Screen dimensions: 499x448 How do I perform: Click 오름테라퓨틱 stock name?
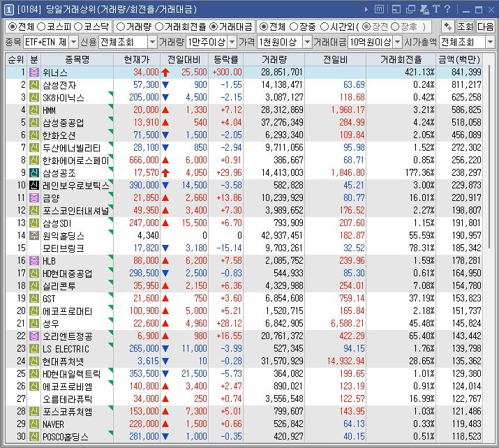pos(68,399)
